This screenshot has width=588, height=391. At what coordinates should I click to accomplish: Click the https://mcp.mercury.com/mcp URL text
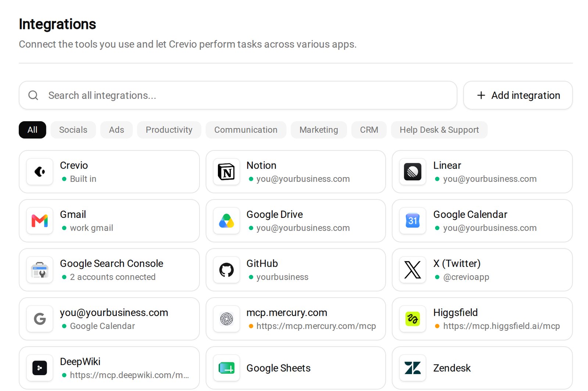tap(316, 326)
